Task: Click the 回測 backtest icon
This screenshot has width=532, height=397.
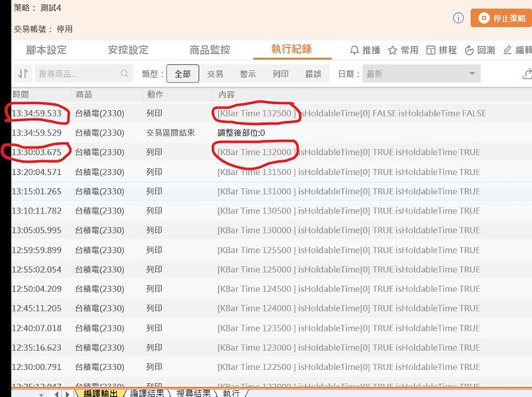Action: pos(468,50)
